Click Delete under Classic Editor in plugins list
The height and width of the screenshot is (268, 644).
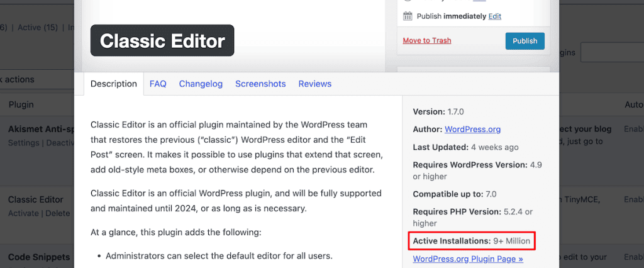pos(57,213)
